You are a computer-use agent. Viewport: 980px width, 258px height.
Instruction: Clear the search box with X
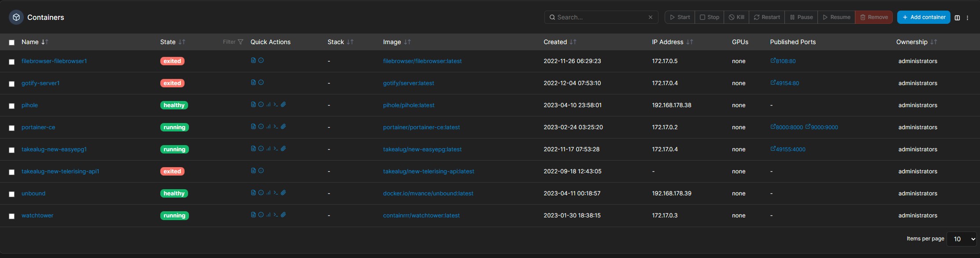[x=651, y=17]
